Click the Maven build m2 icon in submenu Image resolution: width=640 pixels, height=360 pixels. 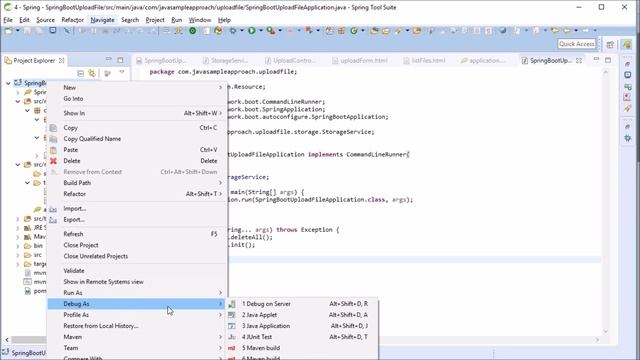[x=231, y=348]
